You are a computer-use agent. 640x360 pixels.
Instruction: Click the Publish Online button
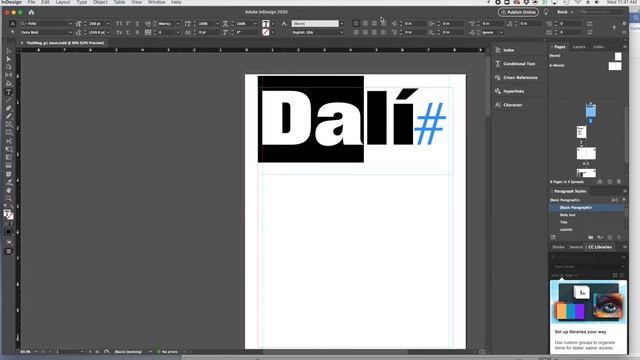coord(518,12)
